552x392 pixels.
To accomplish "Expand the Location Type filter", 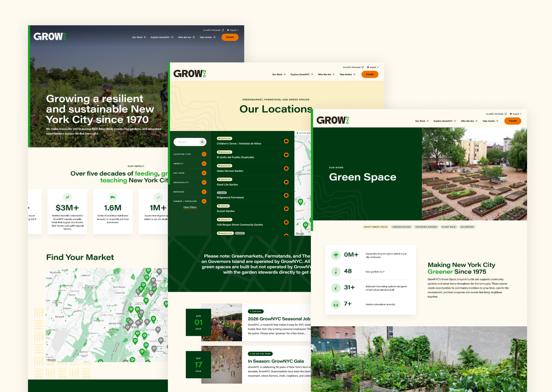I will tap(204, 154).
